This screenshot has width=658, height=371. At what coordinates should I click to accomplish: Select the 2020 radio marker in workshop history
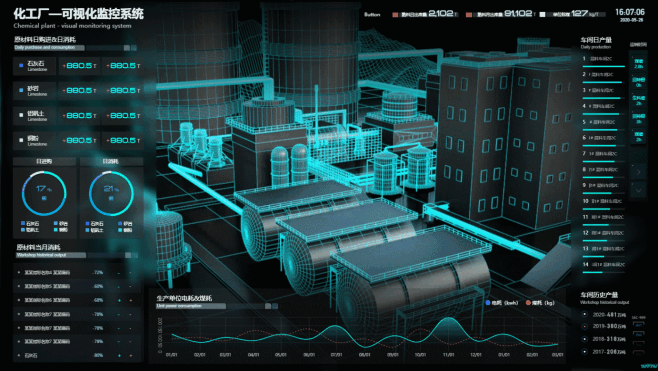pyautogui.click(x=585, y=314)
